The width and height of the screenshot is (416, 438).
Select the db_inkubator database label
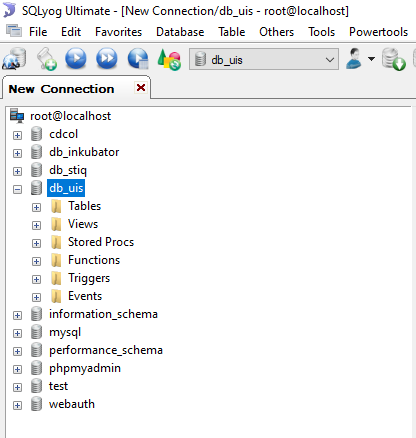84,152
